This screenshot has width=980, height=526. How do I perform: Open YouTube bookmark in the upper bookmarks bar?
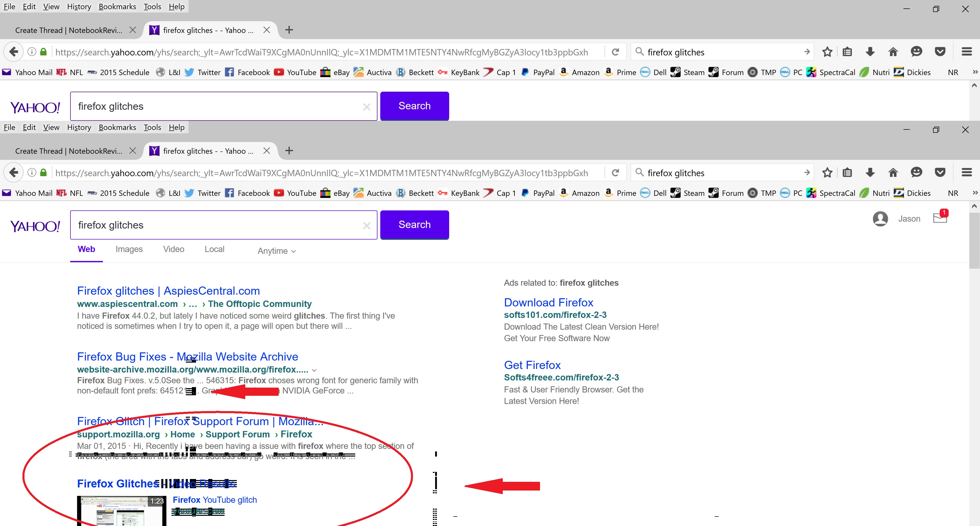(295, 72)
